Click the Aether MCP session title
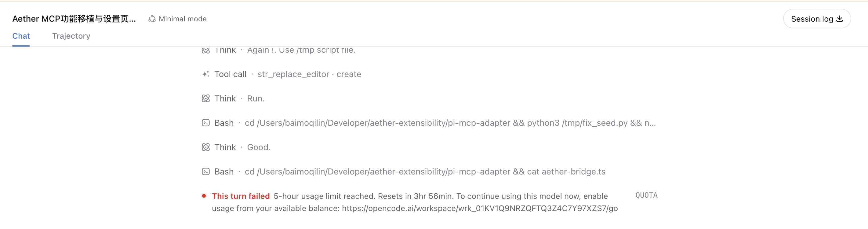Viewport: 868px width, 229px height. 74,19
